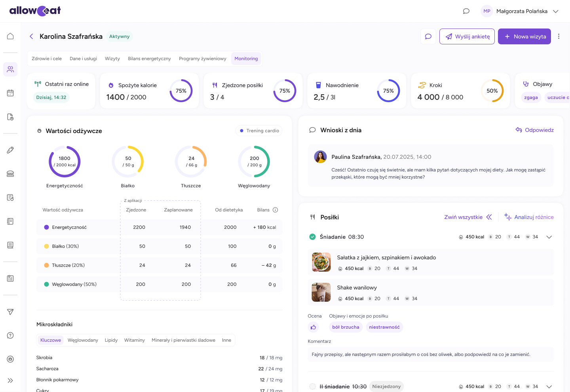Click the info icon next to Bilans
570x392 pixels.
point(275,210)
